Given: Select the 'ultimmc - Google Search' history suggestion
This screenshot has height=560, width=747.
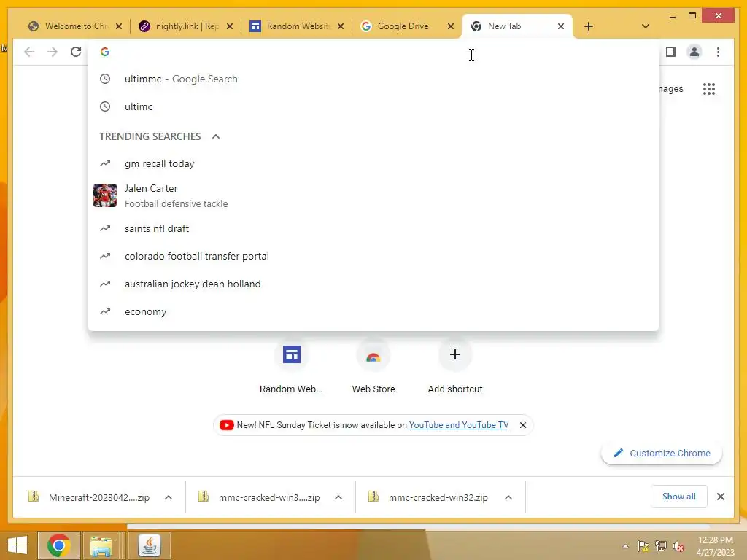Looking at the screenshot, I should click(x=373, y=79).
